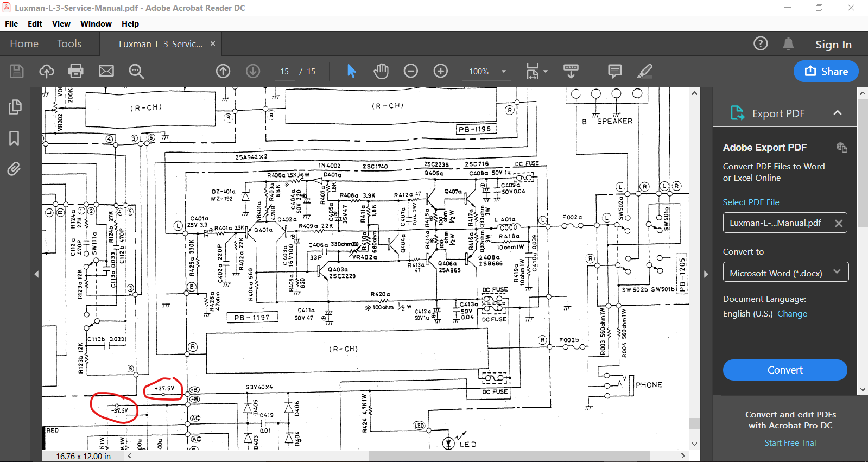Click the Export PDF tool icon
The height and width of the screenshot is (462, 868).
pyautogui.click(x=737, y=113)
